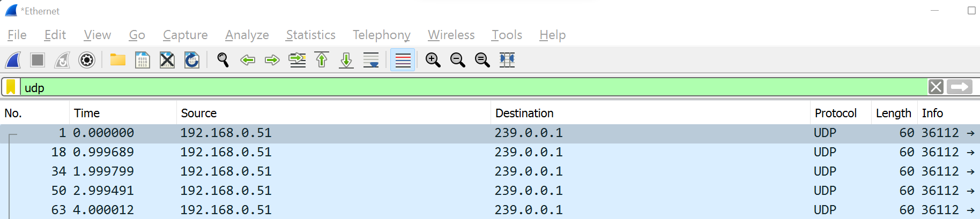Viewport: 980px width, 219px height.
Task: Zoom in on packet list text
Action: coord(433,60)
